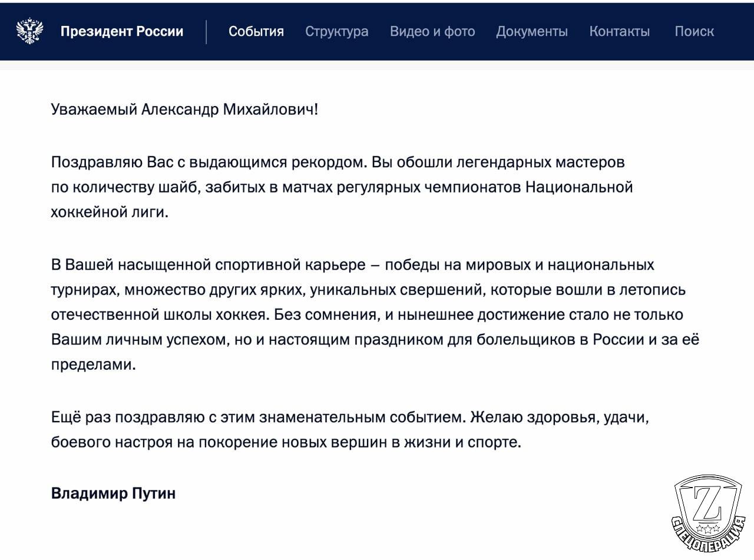
Task: Click the phrase отечественной школы хоккея
Action: tap(160, 314)
